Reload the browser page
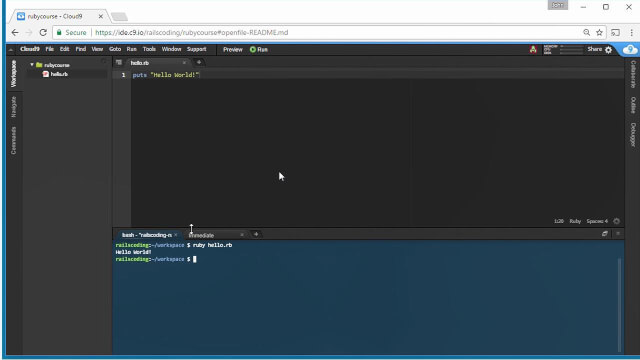This screenshot has width=640, height=360. 43,33
